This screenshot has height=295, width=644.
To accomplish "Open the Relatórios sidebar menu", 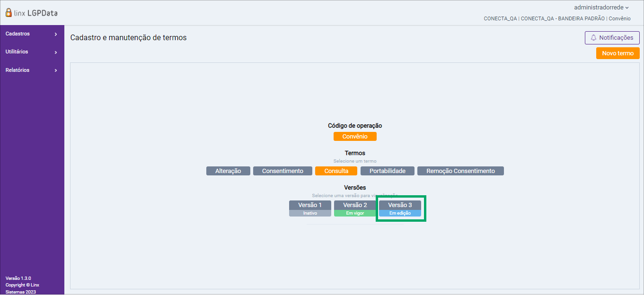I will 18,70.
